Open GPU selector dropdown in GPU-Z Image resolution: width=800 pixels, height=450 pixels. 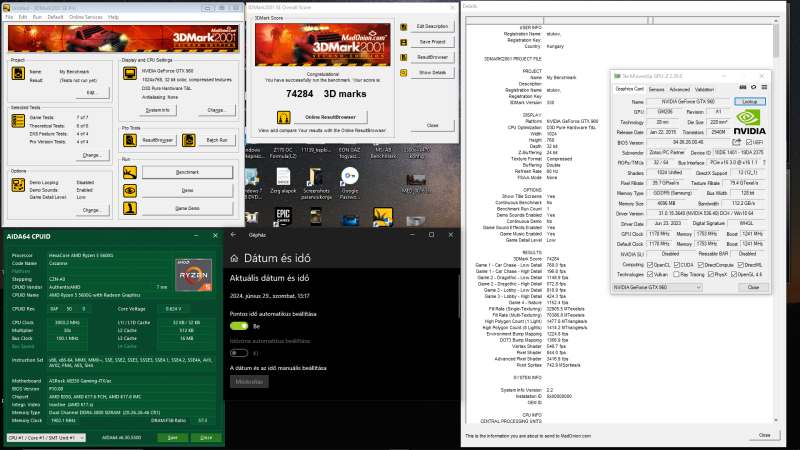[657, 288]
